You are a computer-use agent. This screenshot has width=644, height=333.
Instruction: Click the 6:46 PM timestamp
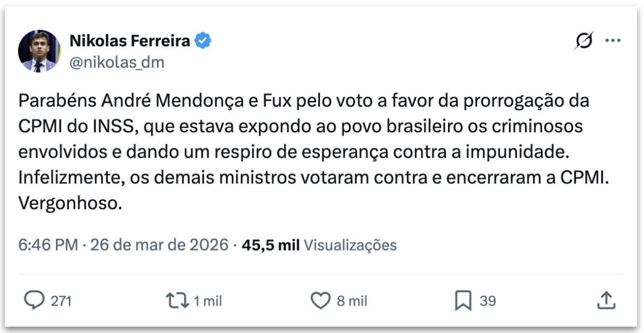tap(48, 245)
